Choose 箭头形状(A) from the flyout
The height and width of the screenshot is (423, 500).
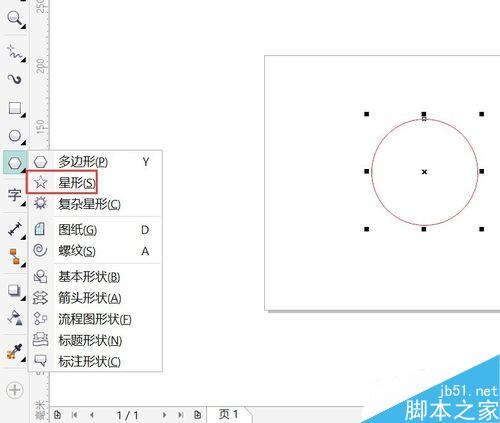[95, 298]
